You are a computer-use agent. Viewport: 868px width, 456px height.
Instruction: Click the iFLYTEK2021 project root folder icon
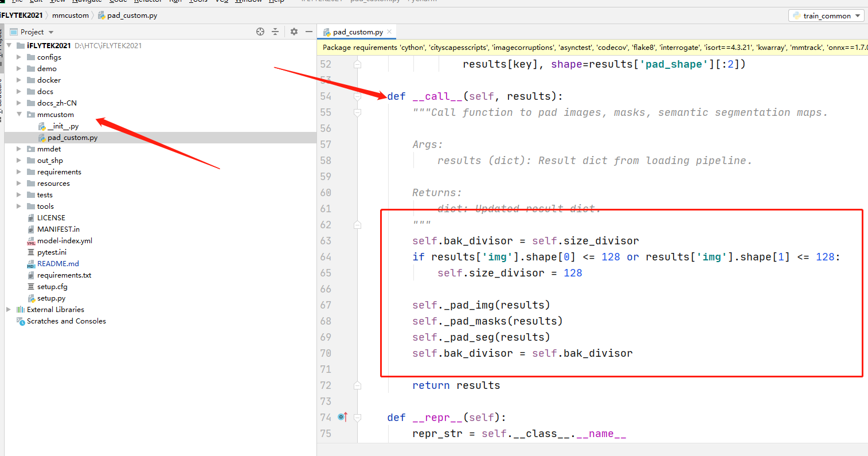pyautogui.click(x=21, y=45)
